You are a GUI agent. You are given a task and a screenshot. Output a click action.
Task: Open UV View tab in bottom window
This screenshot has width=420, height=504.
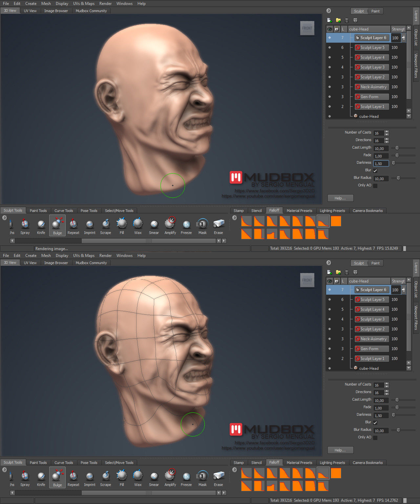[30, 263]
